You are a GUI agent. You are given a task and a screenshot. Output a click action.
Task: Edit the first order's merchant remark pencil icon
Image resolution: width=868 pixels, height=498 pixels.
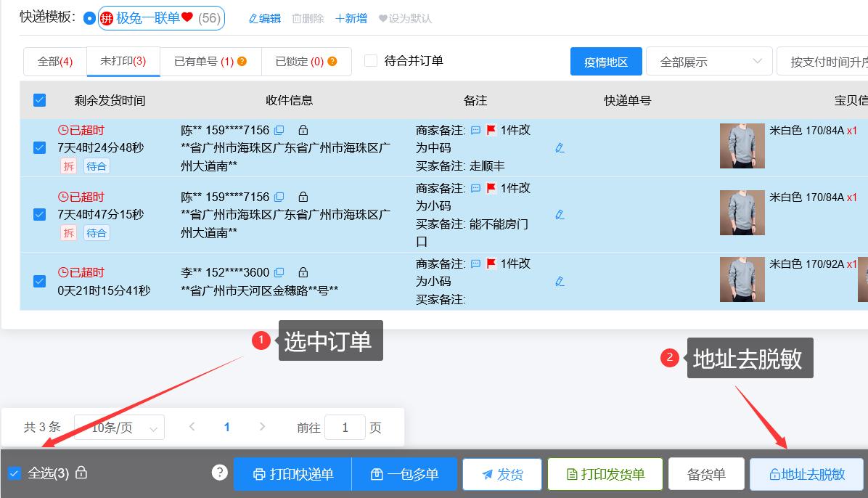559,148
